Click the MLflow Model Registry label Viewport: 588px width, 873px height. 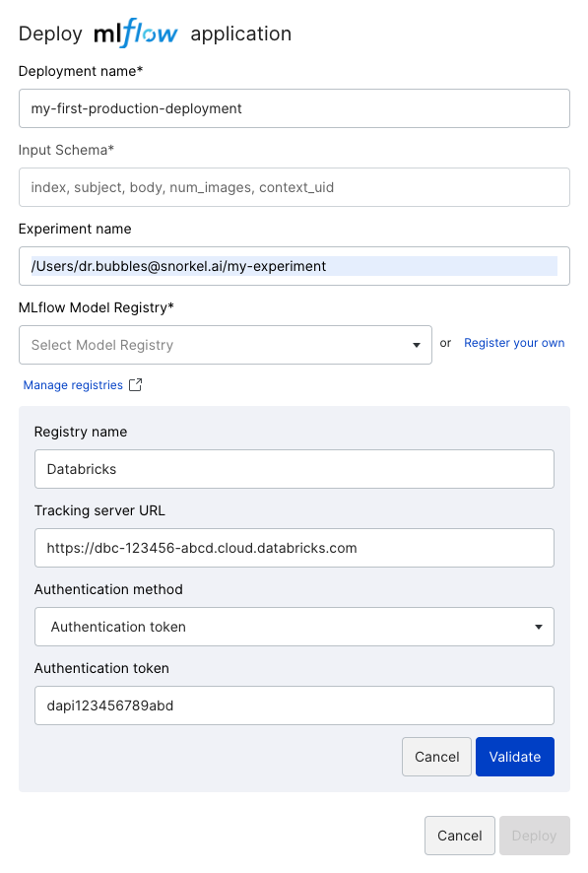[97, 307]
